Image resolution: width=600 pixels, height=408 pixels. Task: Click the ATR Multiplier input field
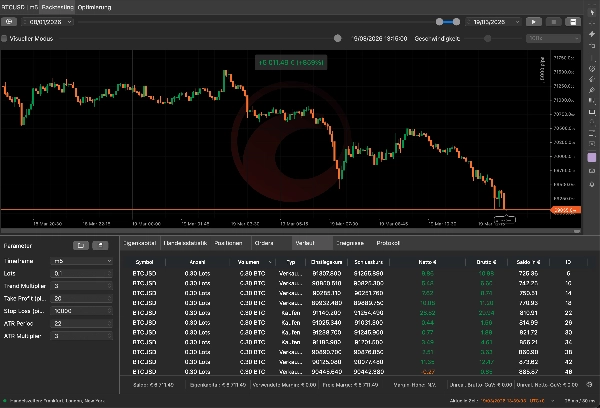82,336
